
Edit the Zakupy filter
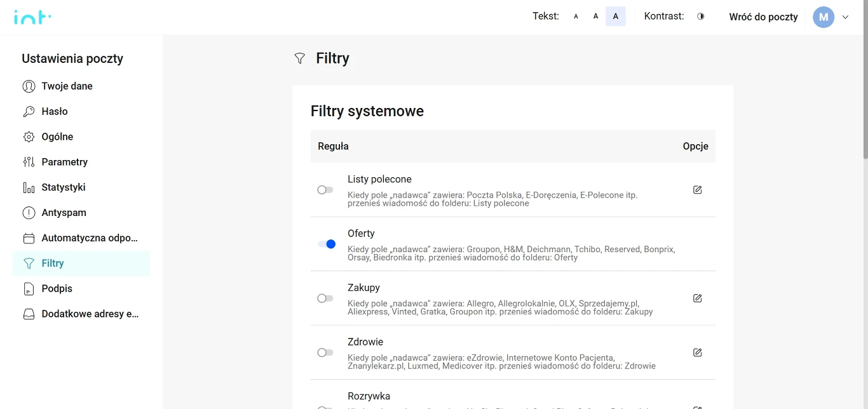(x=697, y=298)
